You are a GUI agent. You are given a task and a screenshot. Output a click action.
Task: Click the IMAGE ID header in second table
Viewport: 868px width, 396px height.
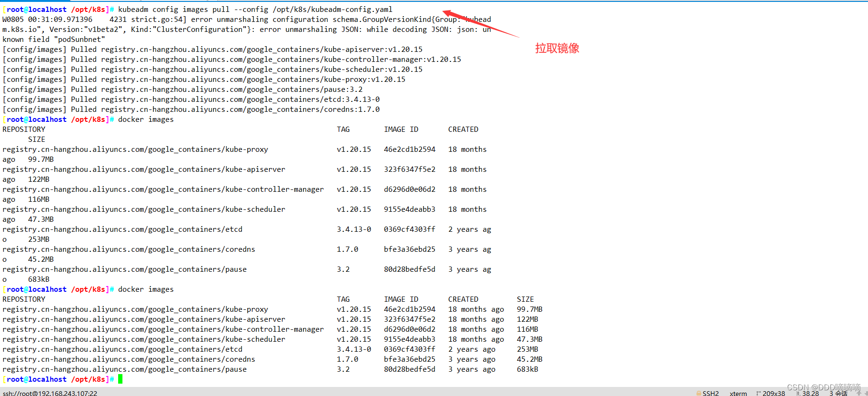401,299
